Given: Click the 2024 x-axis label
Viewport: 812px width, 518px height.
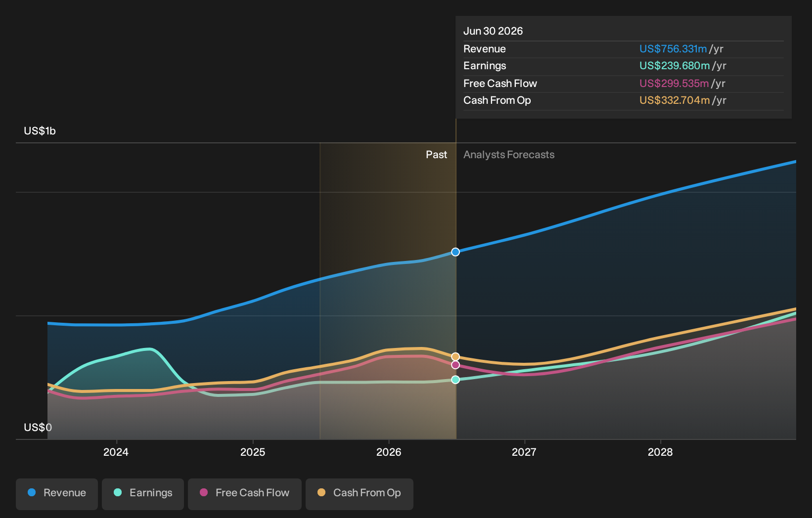Looking at the screenshot, I should pyautogui.click(x=116, y=452).
